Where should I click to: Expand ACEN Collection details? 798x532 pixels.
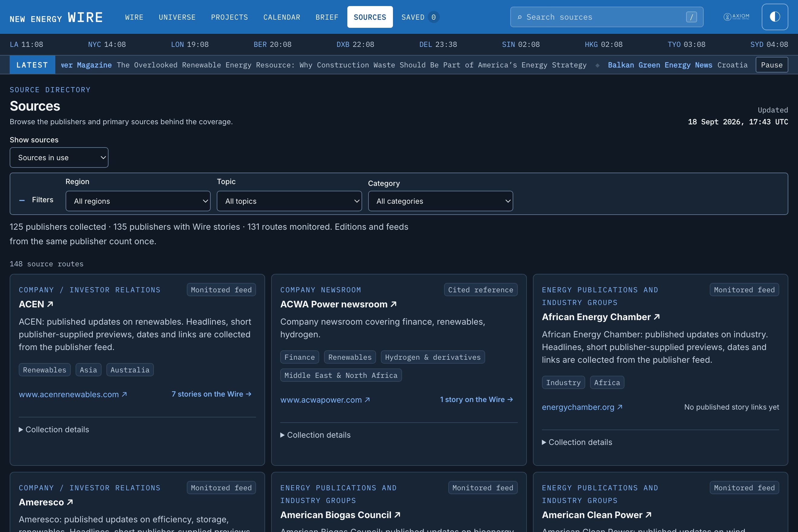[x=54, y=429]
